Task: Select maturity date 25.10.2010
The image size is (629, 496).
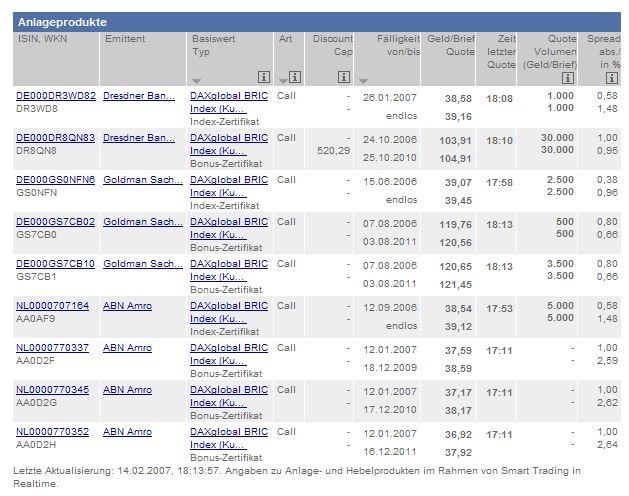Action: [x=390, y=158]
